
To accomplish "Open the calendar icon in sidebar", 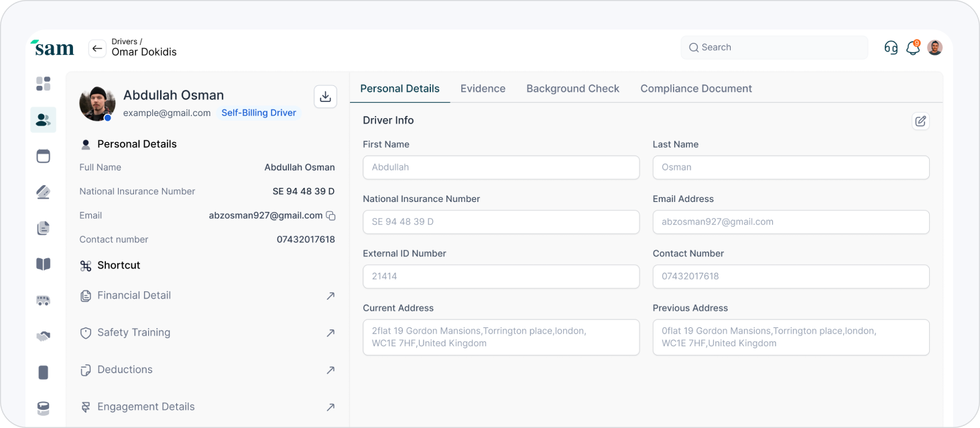I will pyautogui.click(x=44, y=156).
